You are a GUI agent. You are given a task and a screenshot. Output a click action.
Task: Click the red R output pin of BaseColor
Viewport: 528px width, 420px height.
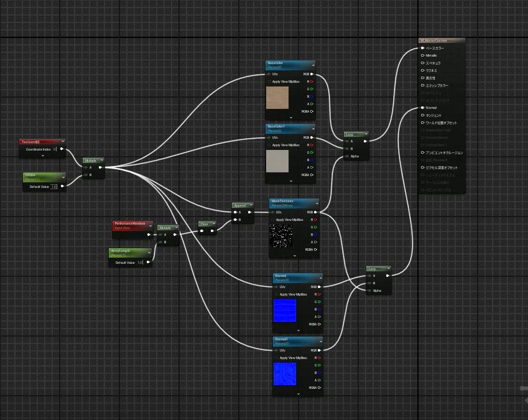point(312,82)
